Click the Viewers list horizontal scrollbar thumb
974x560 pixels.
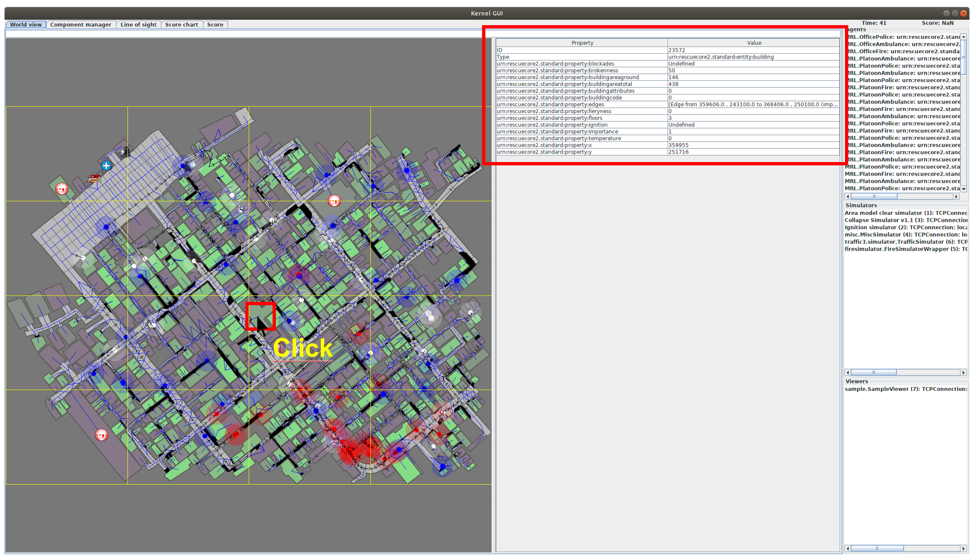pyautogui.click(x=877, y=548)
